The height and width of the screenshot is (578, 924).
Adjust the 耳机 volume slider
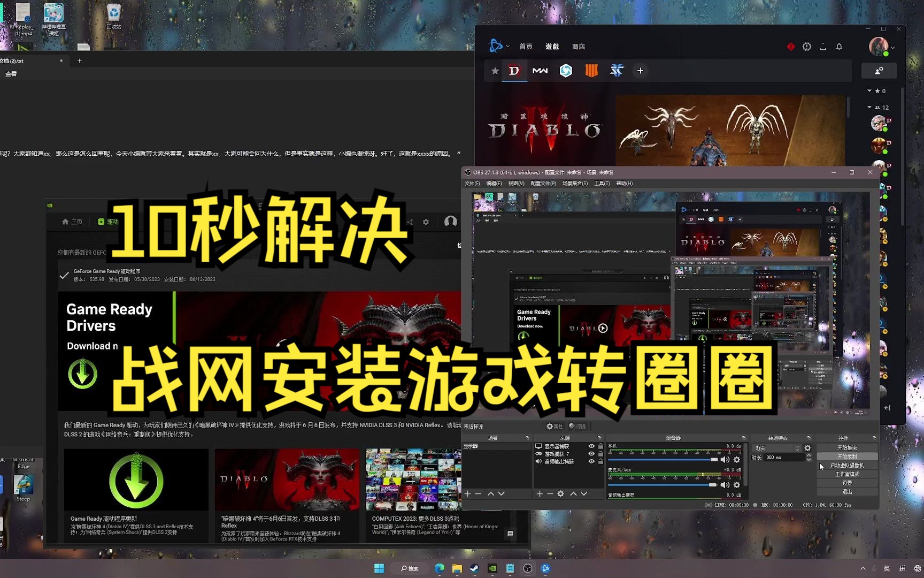pos(663,460)
